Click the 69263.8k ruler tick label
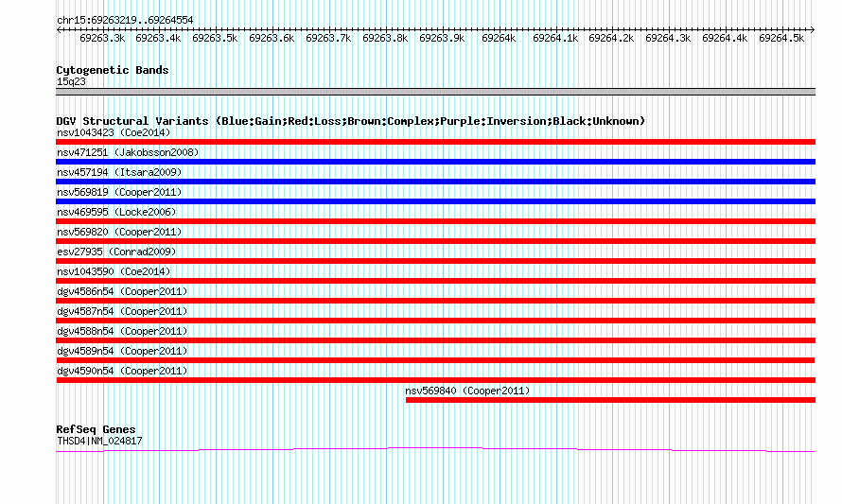 (x=385, y=38)
